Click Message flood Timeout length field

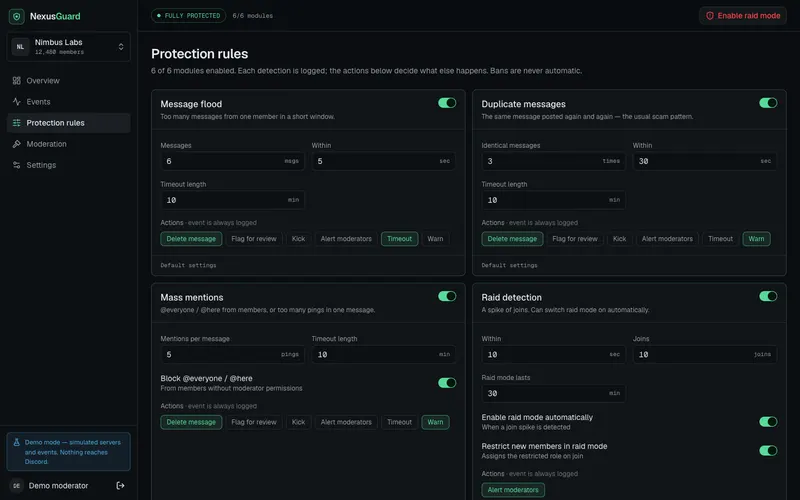(x=232, y=200)
